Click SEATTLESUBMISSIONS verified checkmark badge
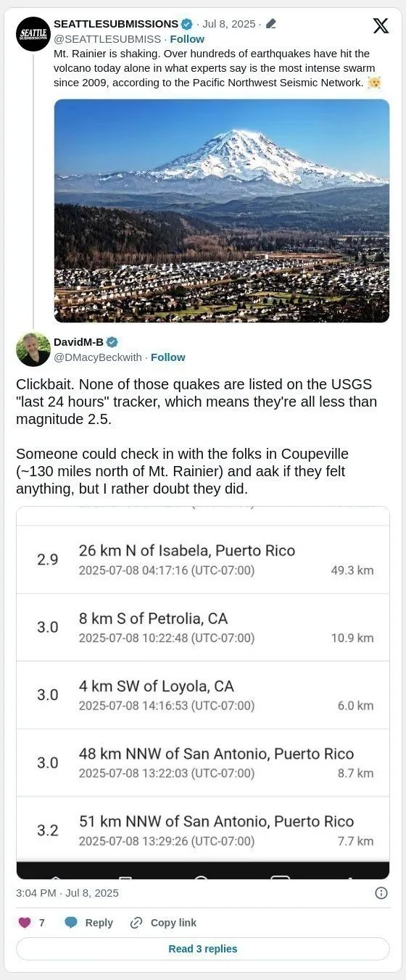Image resolution: width=406 pixels, height=980 pixels. (x=186, y=24)
